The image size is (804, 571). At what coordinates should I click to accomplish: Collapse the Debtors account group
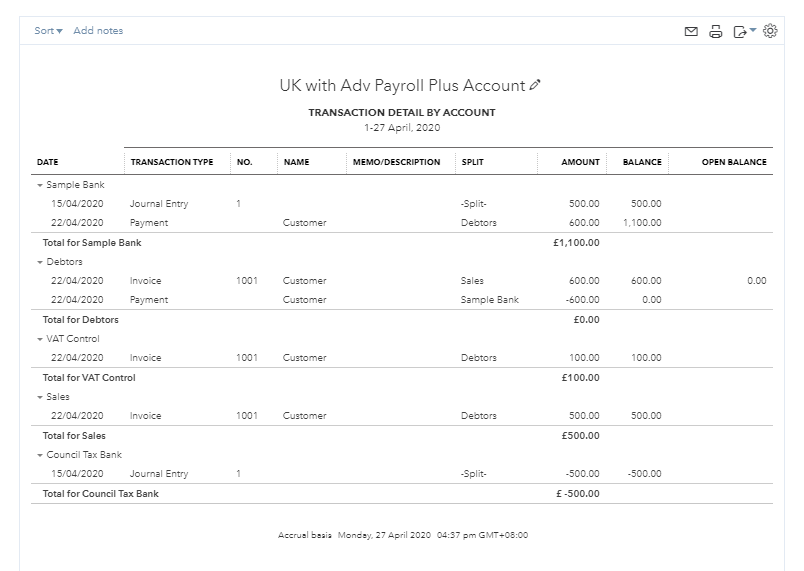(41, 262)
